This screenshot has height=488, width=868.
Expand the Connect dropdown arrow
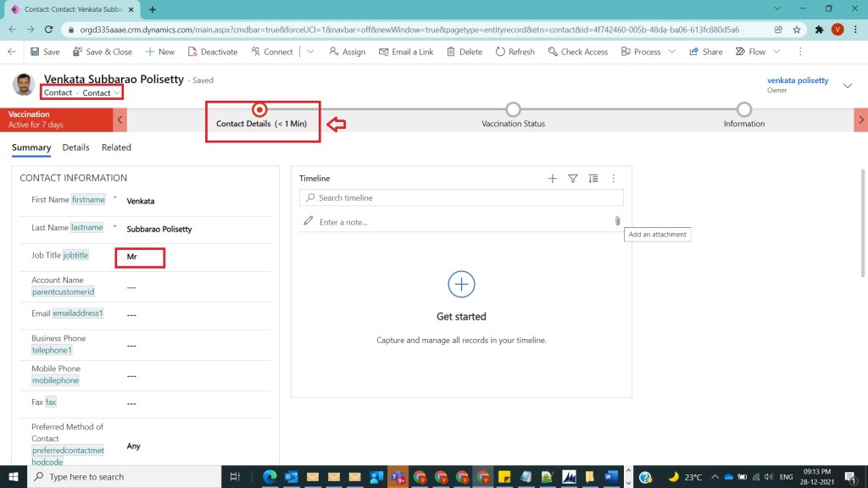pos(310,52)
